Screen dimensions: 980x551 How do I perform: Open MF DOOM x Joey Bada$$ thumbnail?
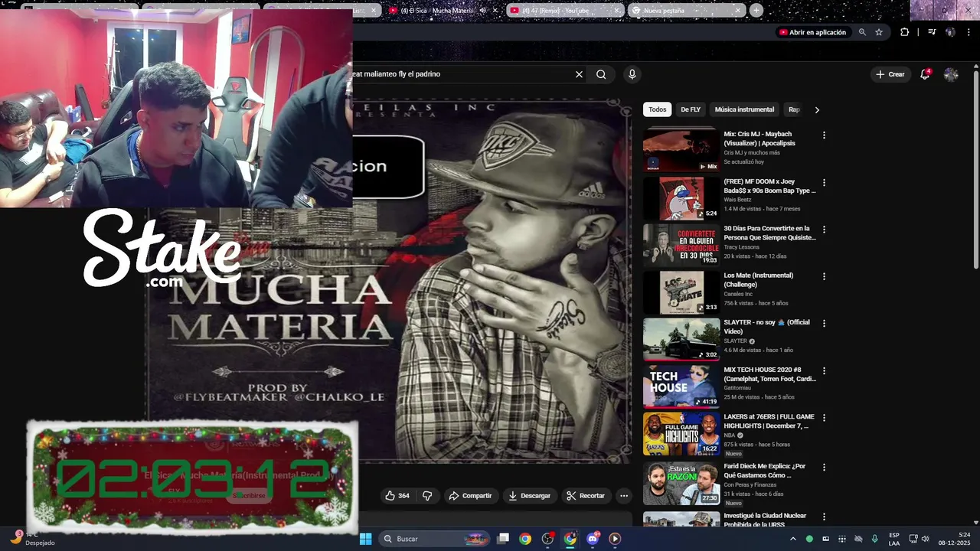681,197
